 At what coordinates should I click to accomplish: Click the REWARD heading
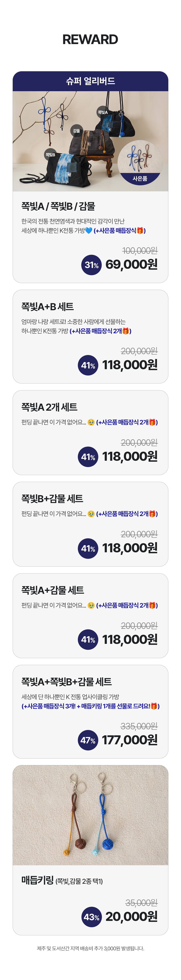(90, 39)
